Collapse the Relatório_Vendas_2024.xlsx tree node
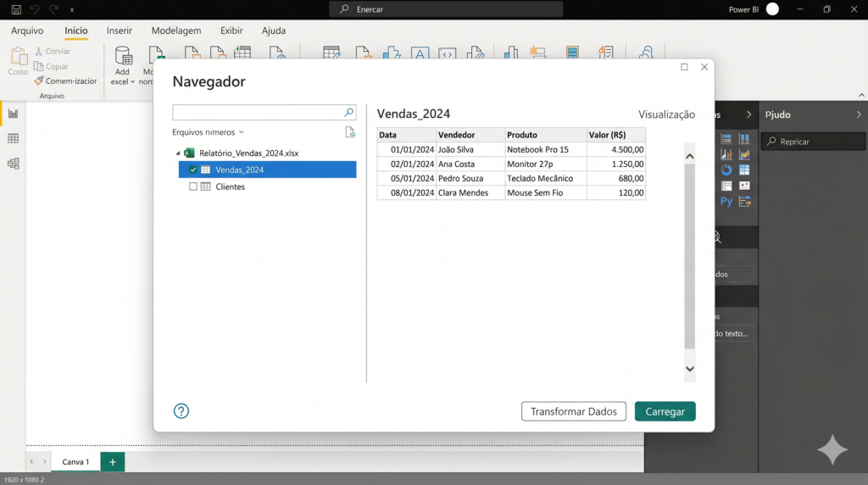 [x=178, y=153]
